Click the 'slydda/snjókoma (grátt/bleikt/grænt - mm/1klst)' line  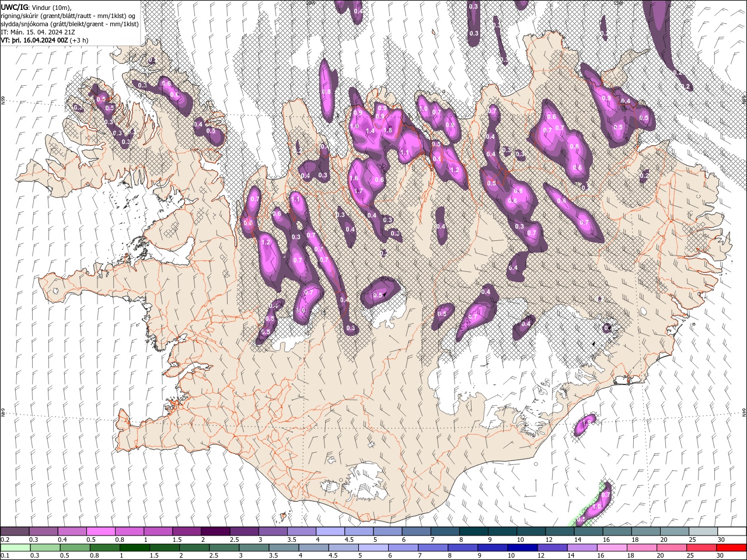coord(70,23)
